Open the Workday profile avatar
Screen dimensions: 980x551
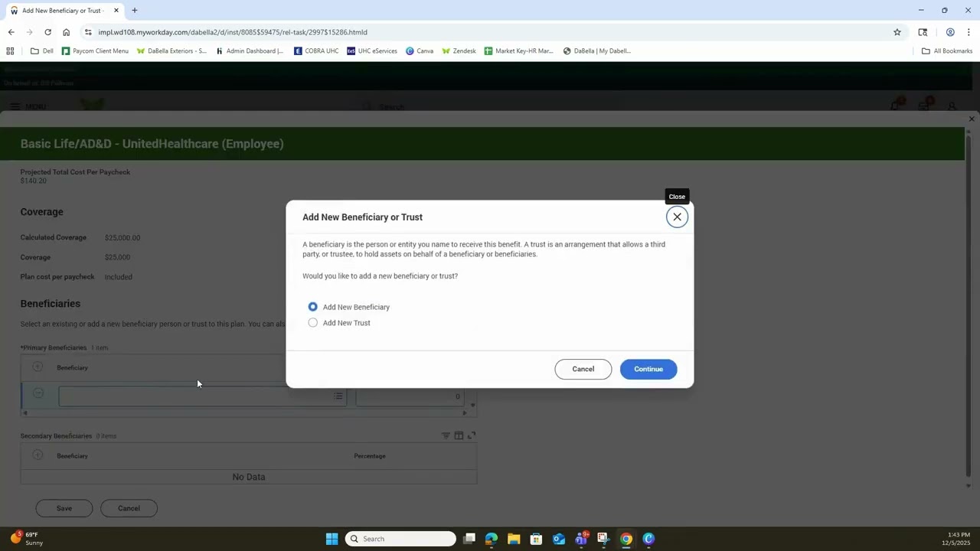(952, 106)
